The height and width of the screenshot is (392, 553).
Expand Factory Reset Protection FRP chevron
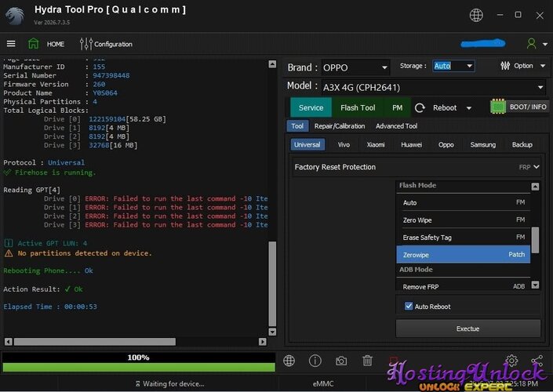pos(537,167)
